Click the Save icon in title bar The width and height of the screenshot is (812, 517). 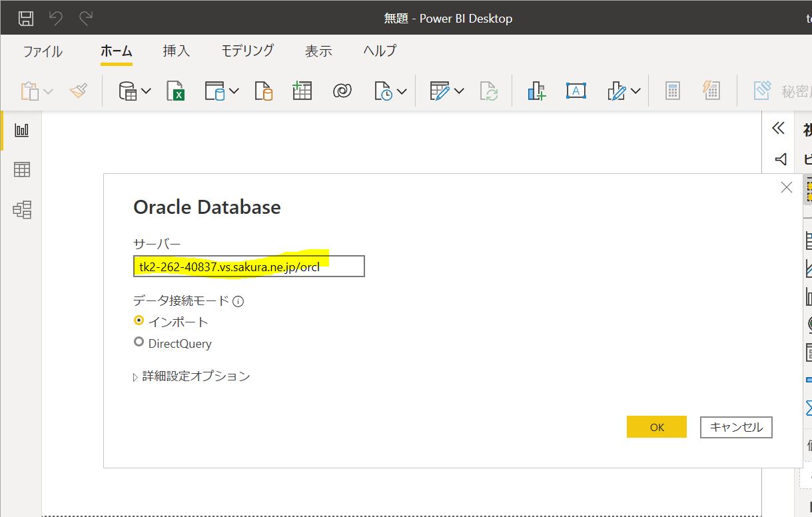tap(26, 18)
